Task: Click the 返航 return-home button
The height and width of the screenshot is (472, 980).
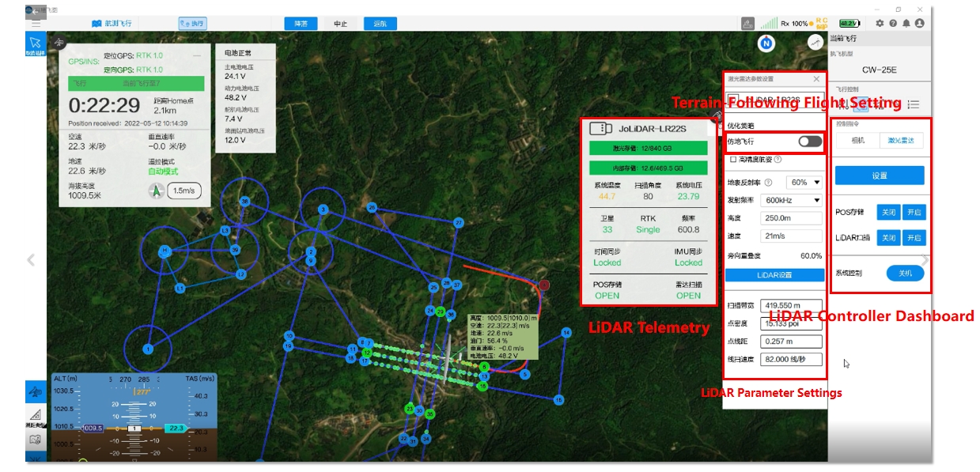Action: (380, 24)
